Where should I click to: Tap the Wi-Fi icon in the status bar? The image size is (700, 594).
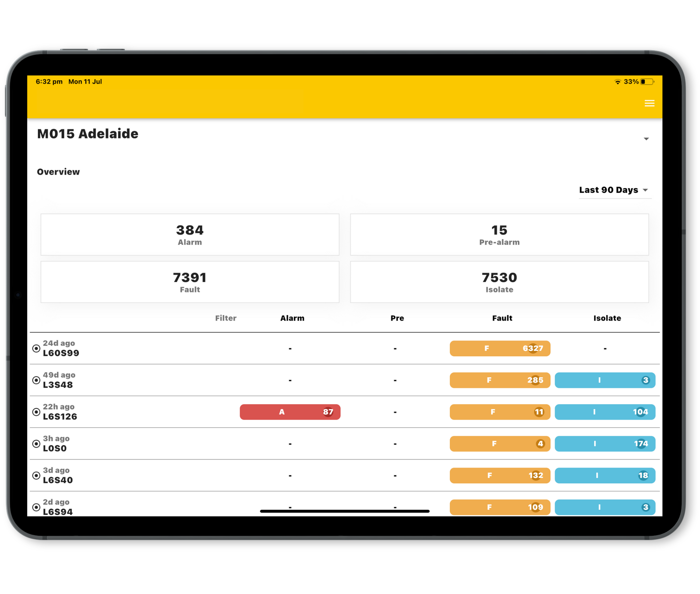point(617,81)
